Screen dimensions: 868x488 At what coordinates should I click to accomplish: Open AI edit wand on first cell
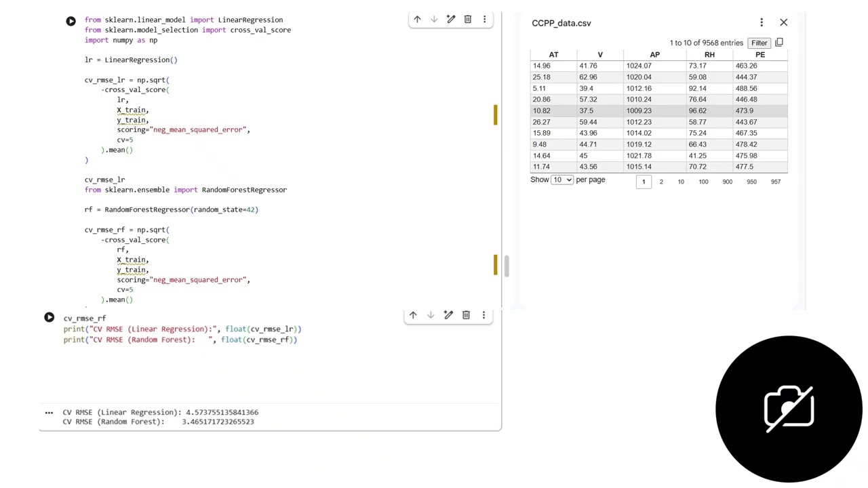coord(451,20)
